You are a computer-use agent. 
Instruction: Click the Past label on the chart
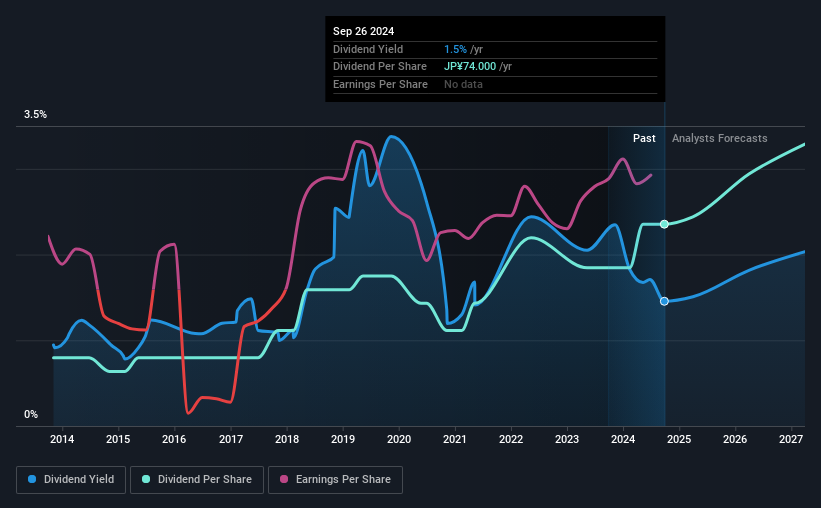pos(644,138)
